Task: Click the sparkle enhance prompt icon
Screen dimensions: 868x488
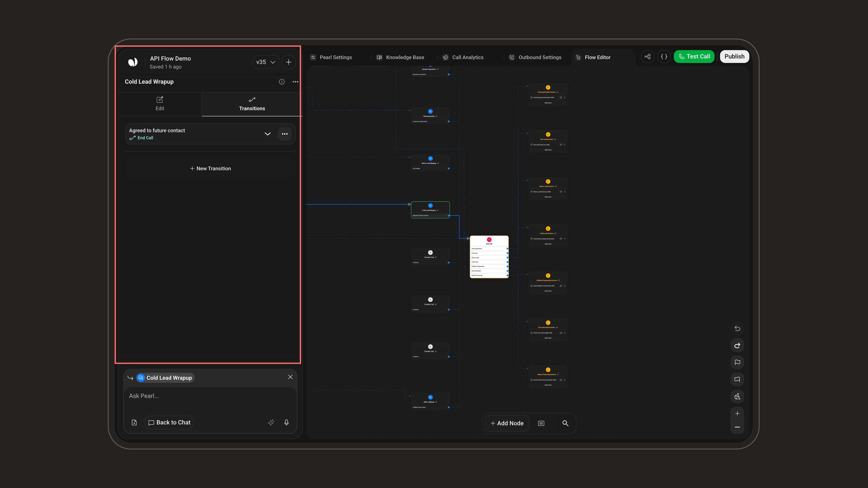Action: point(271,422)
